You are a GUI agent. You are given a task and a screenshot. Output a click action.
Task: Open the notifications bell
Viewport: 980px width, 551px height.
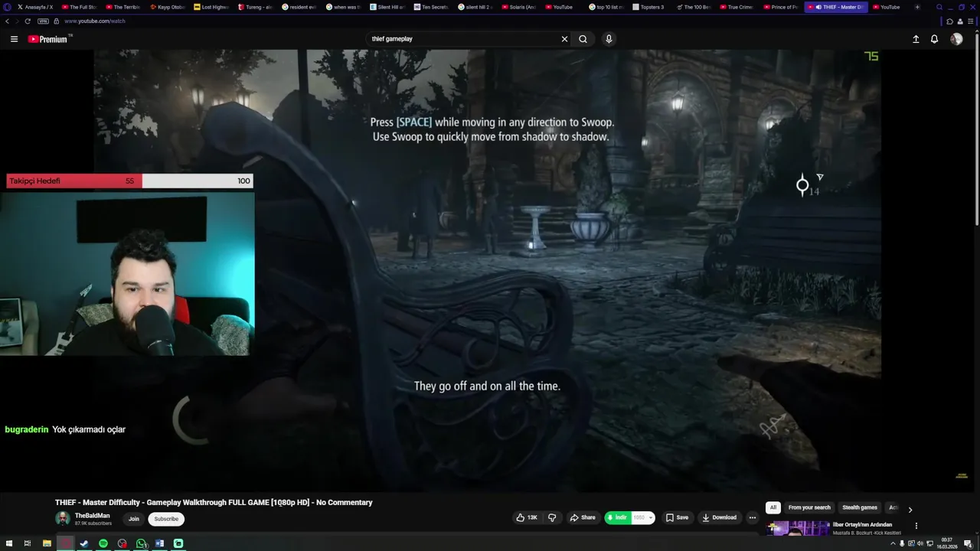pos(934,39)
